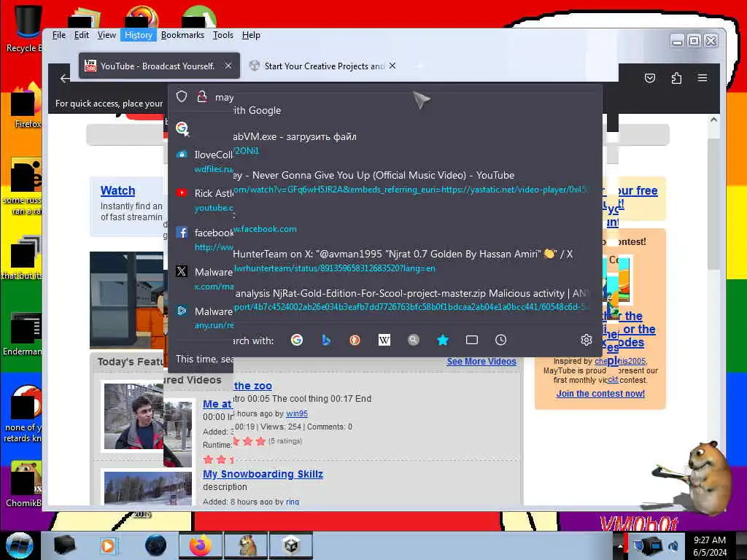
Task: Click Join the contest now link
Action: pyautogui.click(x=600, y=393)
